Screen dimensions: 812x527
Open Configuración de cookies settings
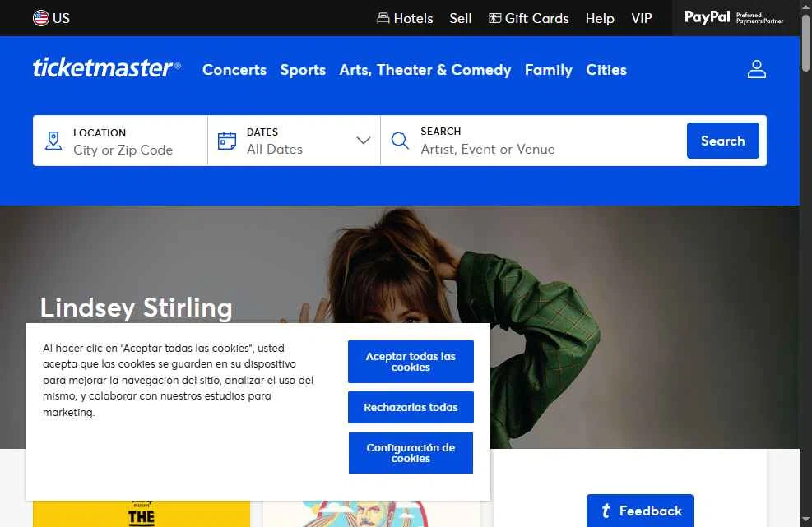pos(411,453)
